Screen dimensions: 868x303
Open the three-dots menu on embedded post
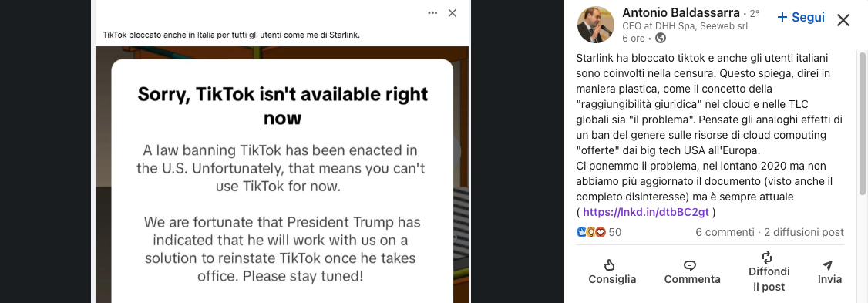433,13
